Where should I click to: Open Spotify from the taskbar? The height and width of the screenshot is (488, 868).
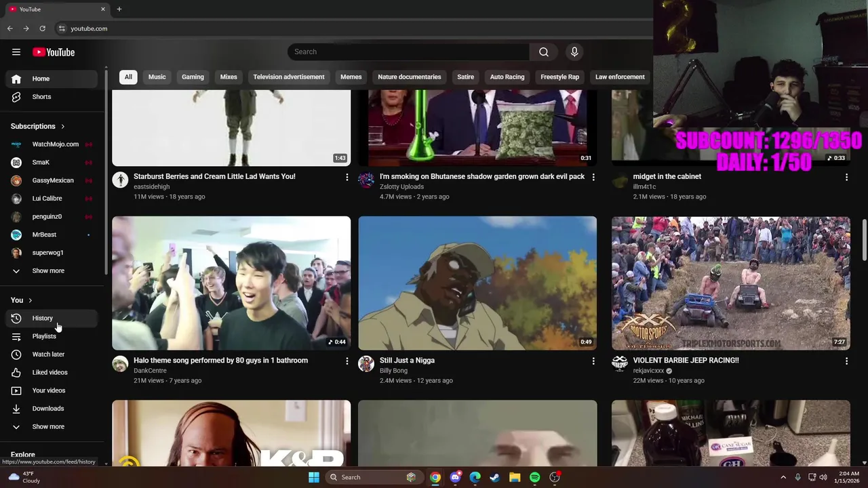tap(534, 477)
